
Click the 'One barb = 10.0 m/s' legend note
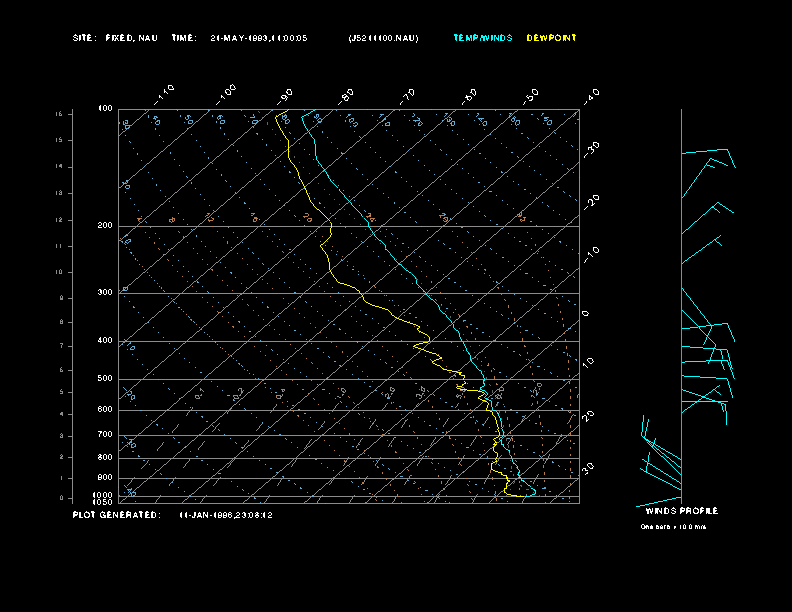673,527
